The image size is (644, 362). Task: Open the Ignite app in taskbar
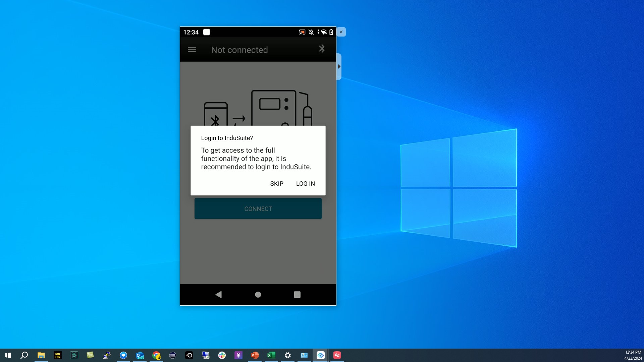pos(58,355)
